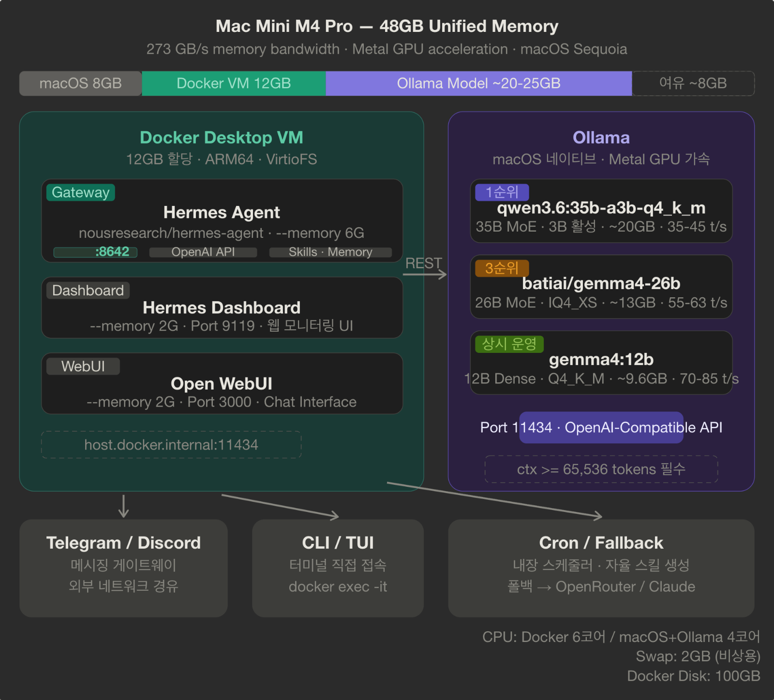Click "macOS 네이티브 · Metal GPU 가속" subtitle
The height and width of the screenshot is (700, 774).
601,159
